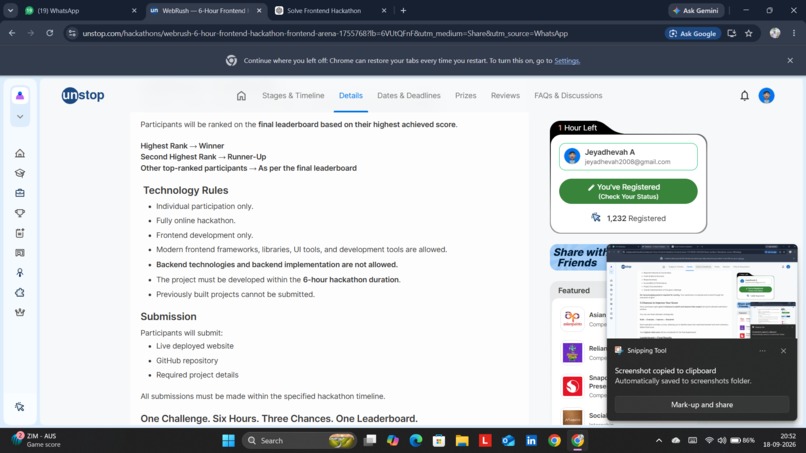Click the browser address bar URL
This screenshot has height=453, width=806.
click(x=325, y=33)
